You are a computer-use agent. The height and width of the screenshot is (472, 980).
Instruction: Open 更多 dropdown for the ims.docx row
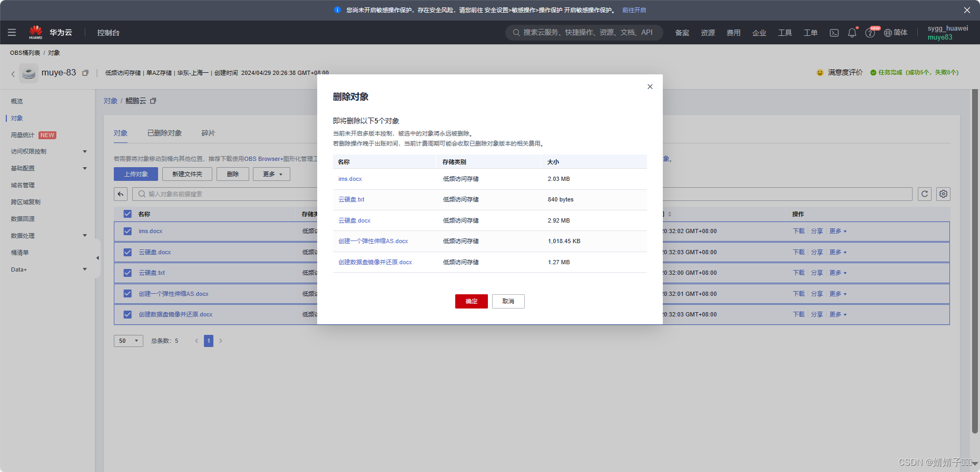click(x=838, y=231)
